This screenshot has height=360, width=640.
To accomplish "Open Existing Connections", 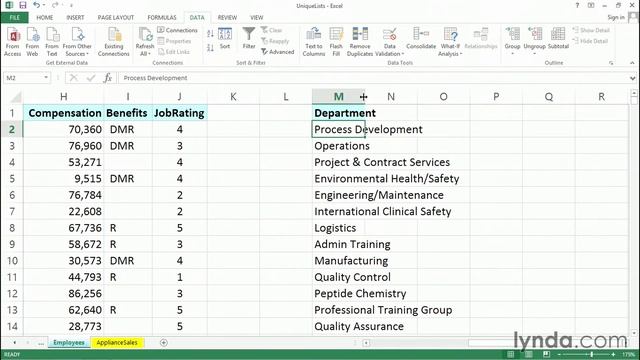I will [x=114, y=42].
